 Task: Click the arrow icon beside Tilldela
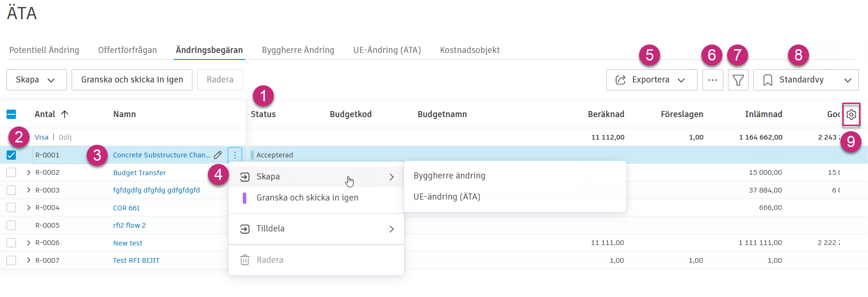click(245, 229)
